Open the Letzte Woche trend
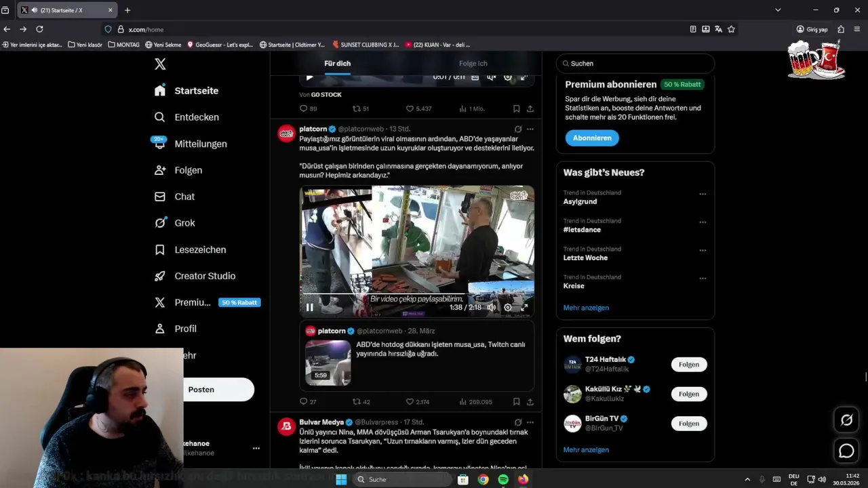868x488 pixels. (585, 258)
